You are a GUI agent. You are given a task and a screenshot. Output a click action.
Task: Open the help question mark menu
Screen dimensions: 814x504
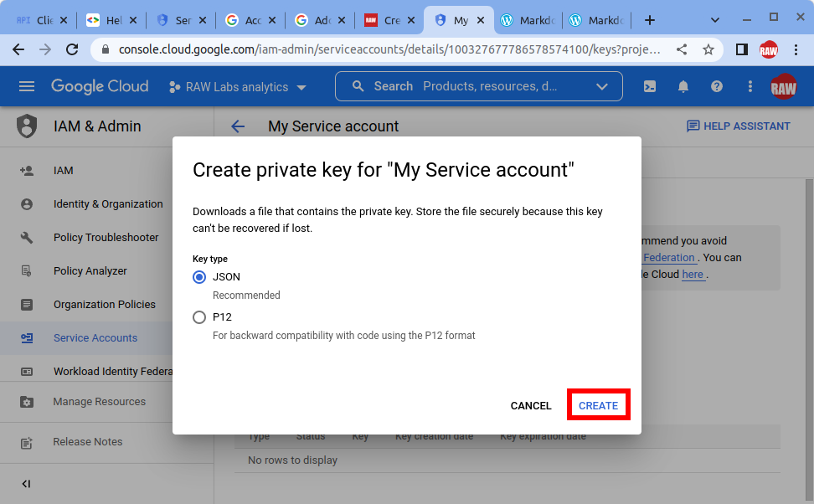click(x=716, y=87)
